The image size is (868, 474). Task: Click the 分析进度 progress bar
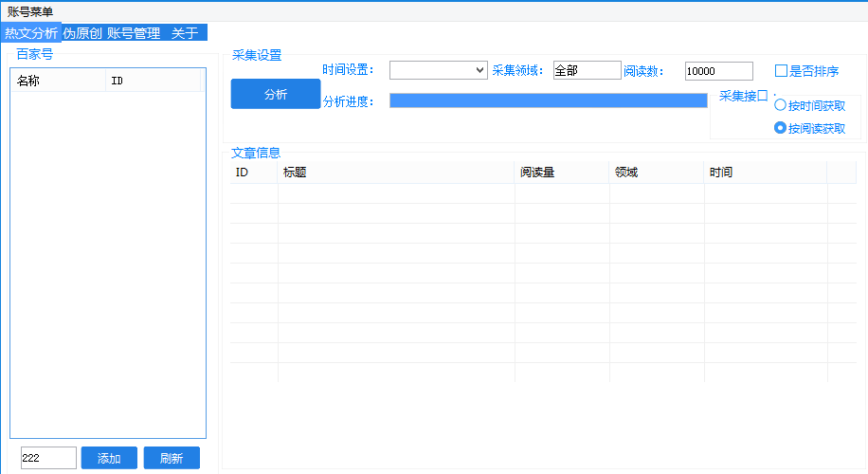point(548,101)
